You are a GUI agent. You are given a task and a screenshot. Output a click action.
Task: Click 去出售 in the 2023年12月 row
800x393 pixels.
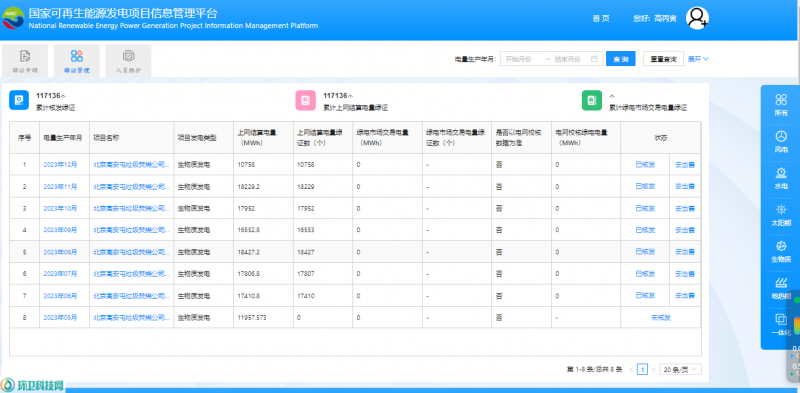tap(685, 164)
